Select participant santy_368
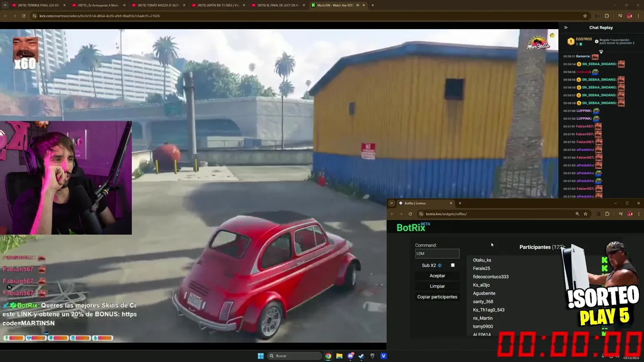 (x=483, y=302)
